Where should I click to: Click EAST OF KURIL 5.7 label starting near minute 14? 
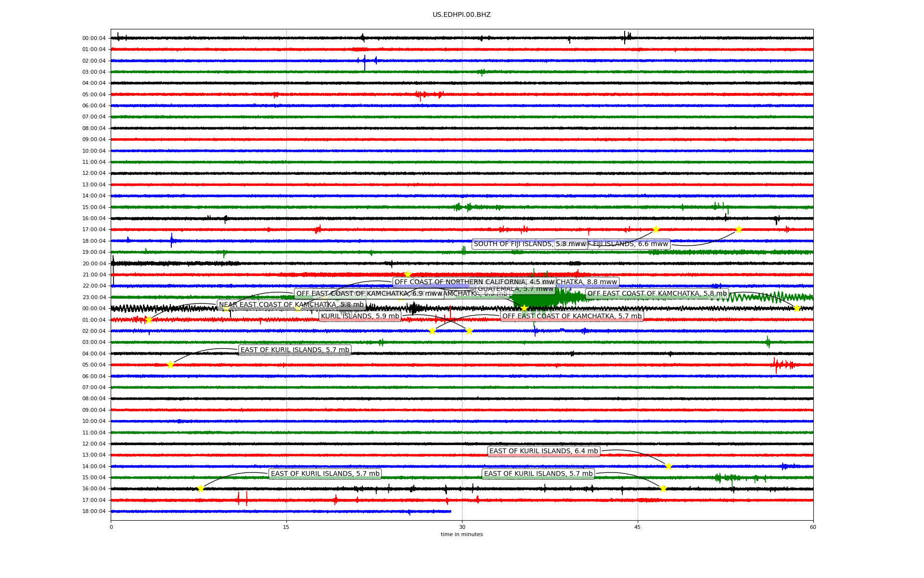[325, 474]
